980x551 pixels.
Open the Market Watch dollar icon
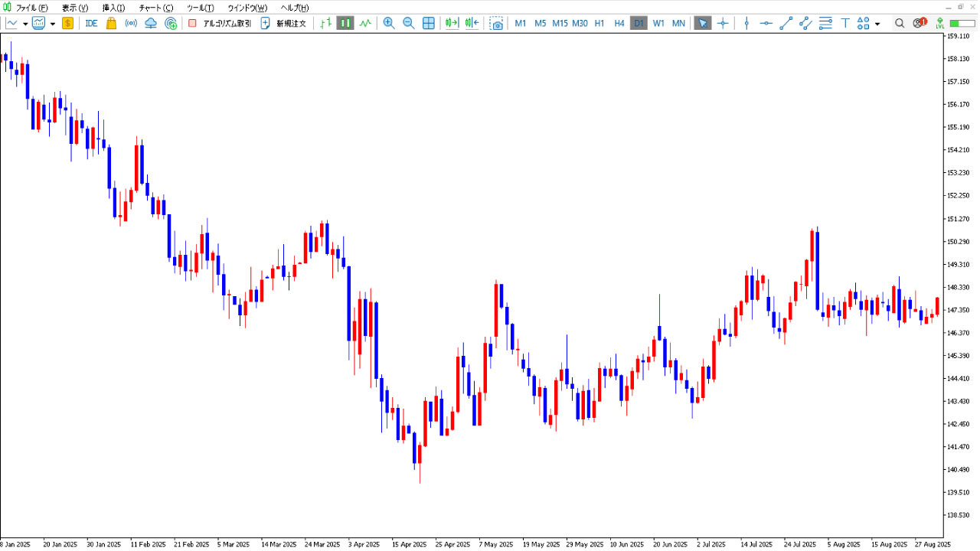[x=67, y=23]
